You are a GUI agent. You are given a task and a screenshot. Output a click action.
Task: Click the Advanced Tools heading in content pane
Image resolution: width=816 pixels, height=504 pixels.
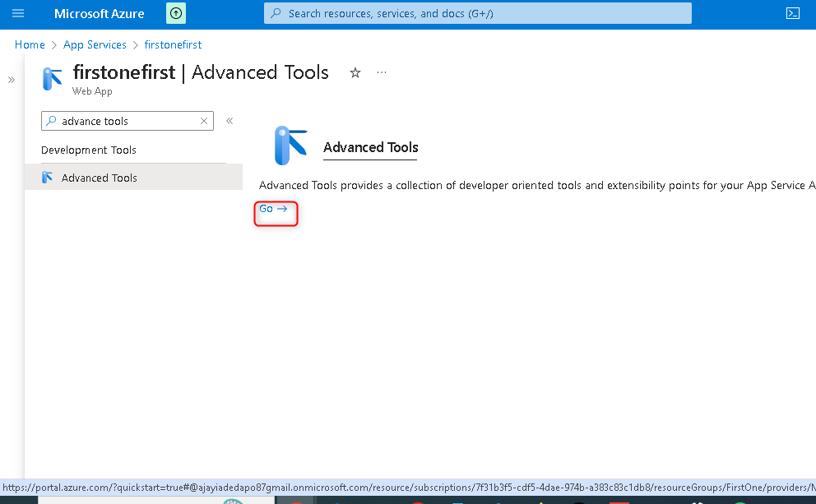click(x=370, y=148)
